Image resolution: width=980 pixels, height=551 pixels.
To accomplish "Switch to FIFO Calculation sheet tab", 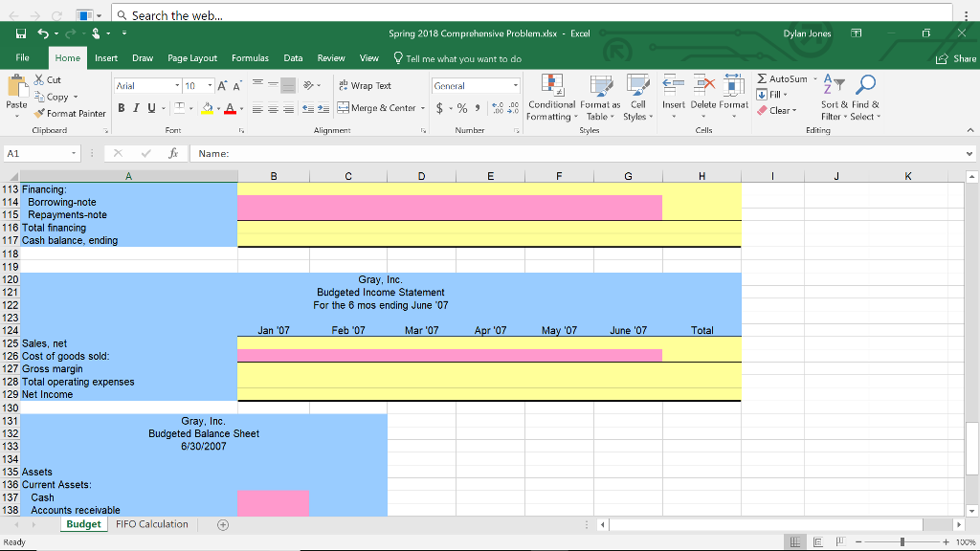I will click(x=152, y=524).
